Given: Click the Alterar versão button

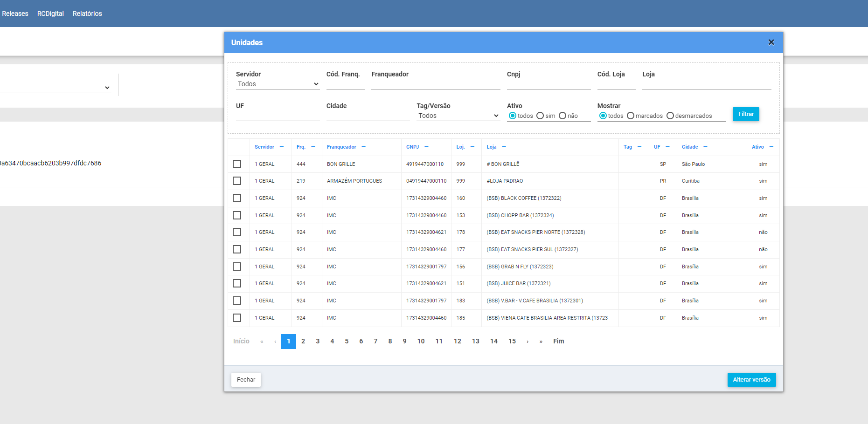Looking at the screenshot, I should [751, 380].
